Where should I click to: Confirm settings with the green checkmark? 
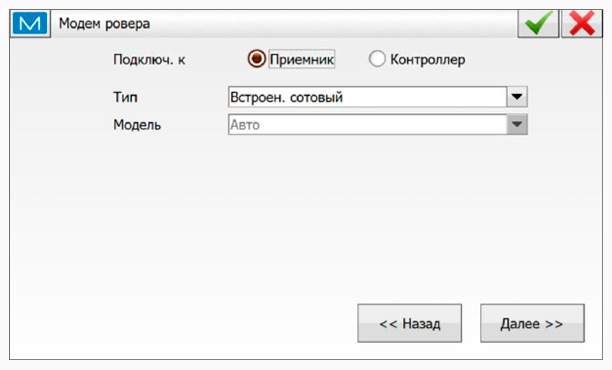(538, 24)
